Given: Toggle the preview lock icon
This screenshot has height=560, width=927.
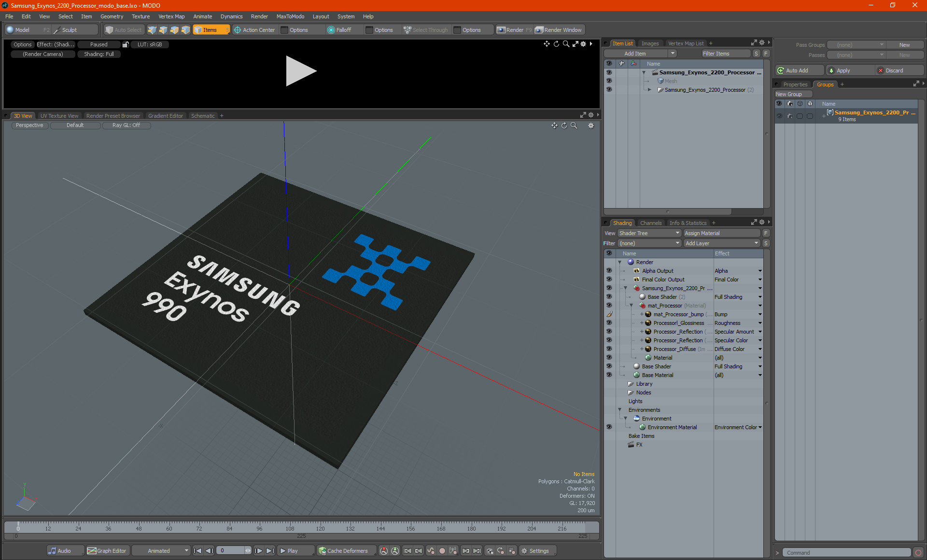Looking at the screenshot, I should pyautogui.click(x=126, y=44).
